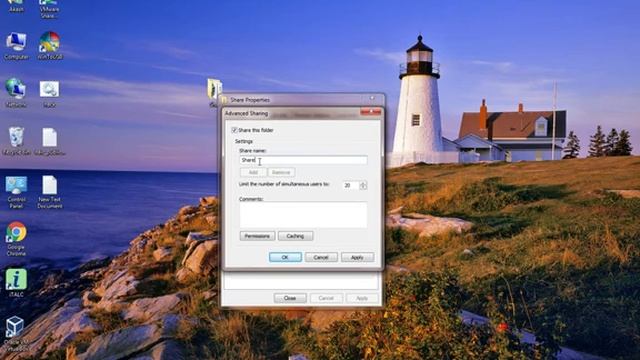The image size is (640, 360).
Task: Click the Remove button under Share name
Action: point(281,172)
